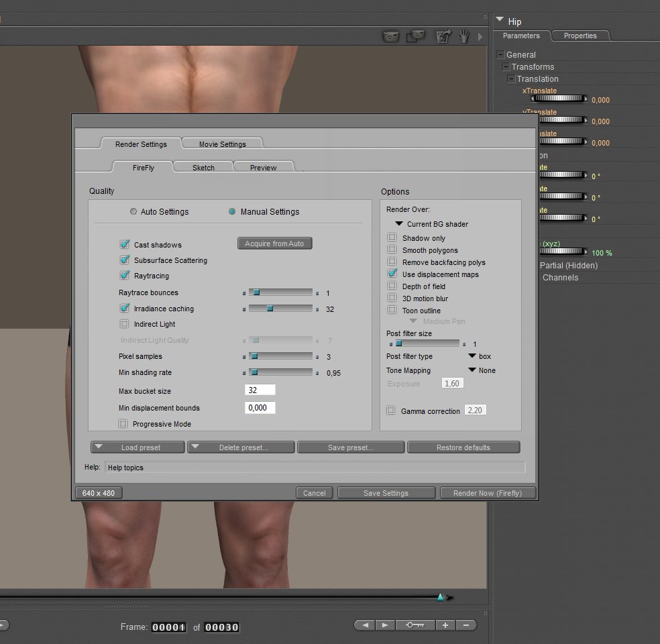Select the Auto Settings radio button
This screenshot has width=660, height=644.
coord(134,211)
